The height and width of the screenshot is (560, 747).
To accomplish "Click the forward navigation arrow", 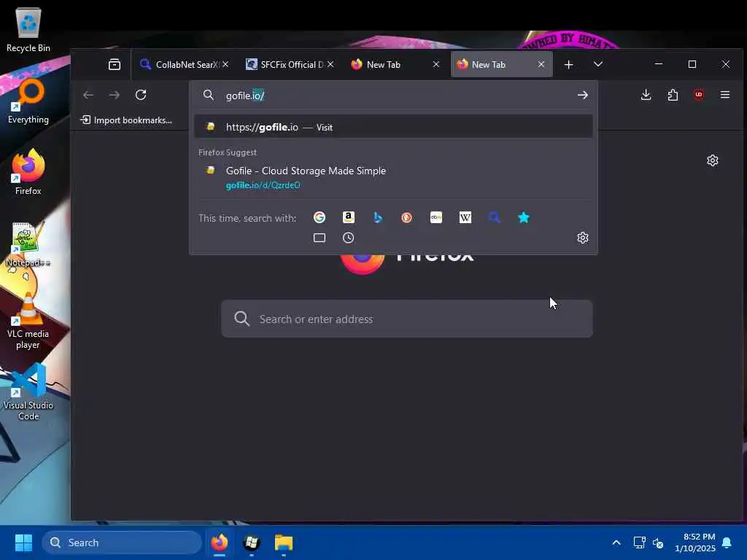I will coord(115,96).
